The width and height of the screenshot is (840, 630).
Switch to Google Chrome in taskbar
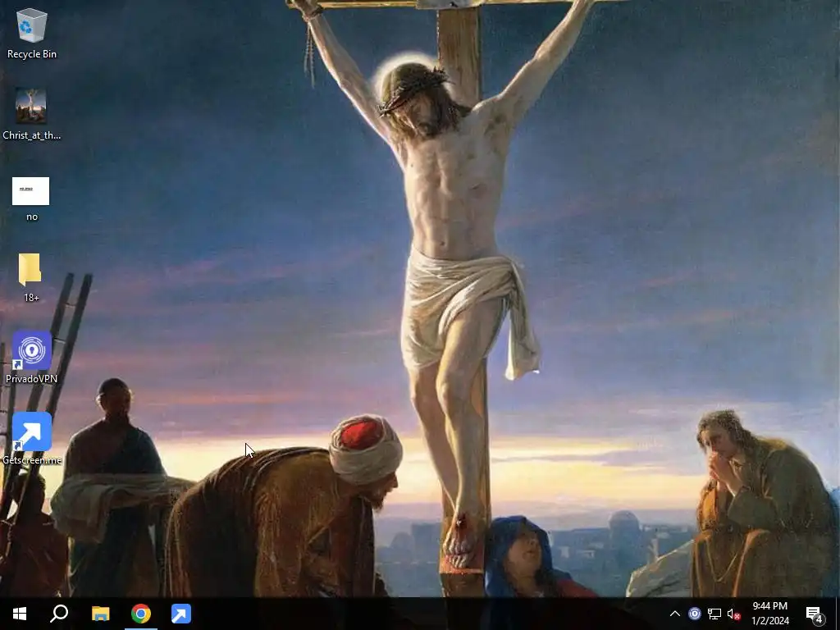pyautogui.click(x=141, y=614)
